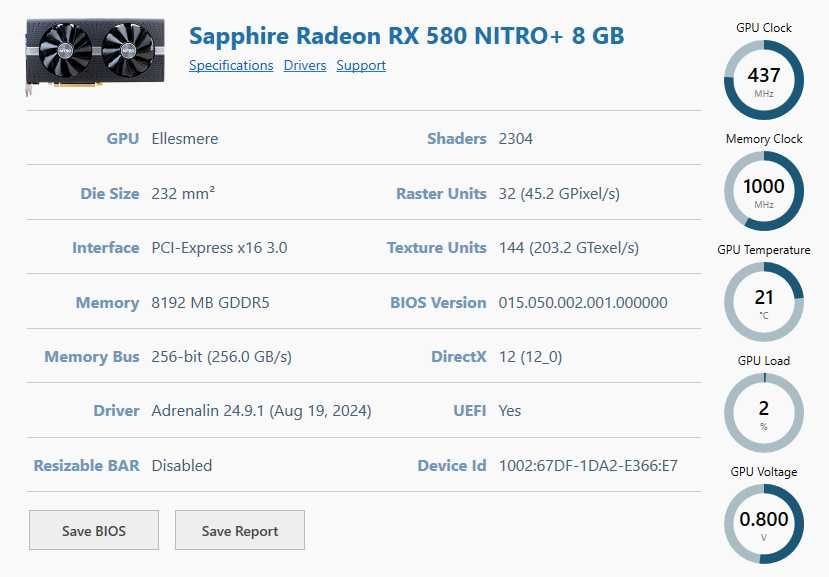Click the 'Device Id' label
829x577 pixels.
click(452, 465)
